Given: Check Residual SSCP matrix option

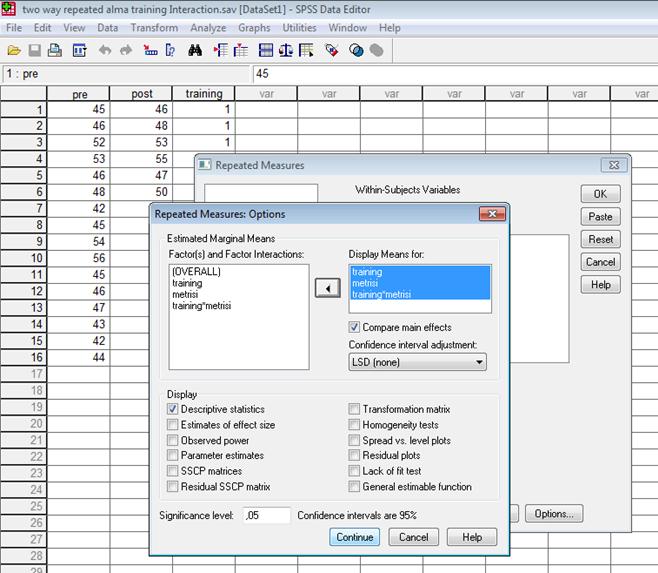Looking at the screenshot, I should [x=172, y=487].
